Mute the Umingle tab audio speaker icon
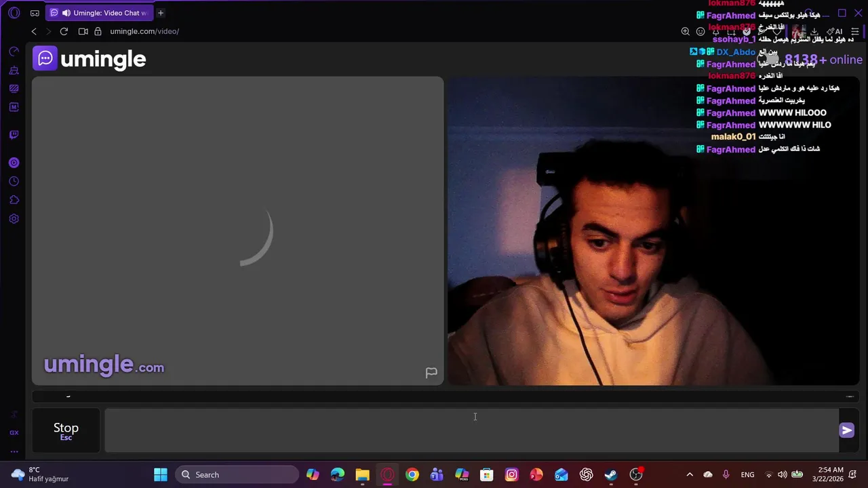Screen dimensions: 868x488 click(65, 13)
